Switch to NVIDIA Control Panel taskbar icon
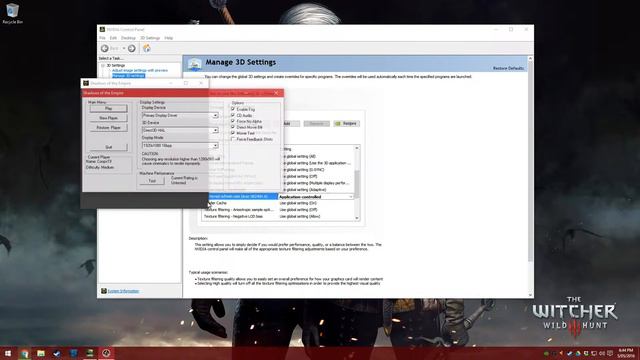 [x=89, y=353]
